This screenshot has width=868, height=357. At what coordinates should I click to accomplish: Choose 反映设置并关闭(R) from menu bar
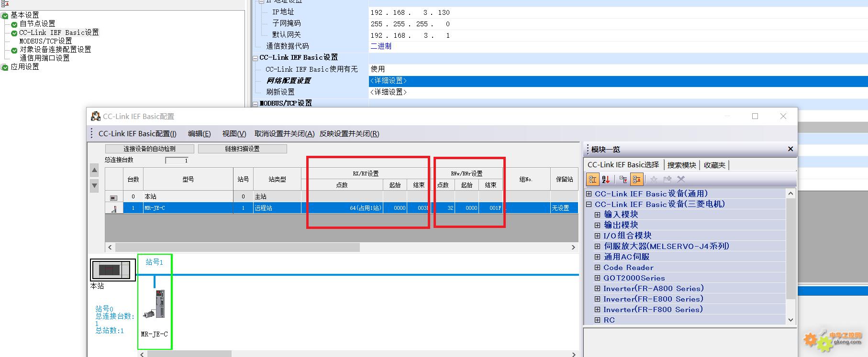point(349,134)
